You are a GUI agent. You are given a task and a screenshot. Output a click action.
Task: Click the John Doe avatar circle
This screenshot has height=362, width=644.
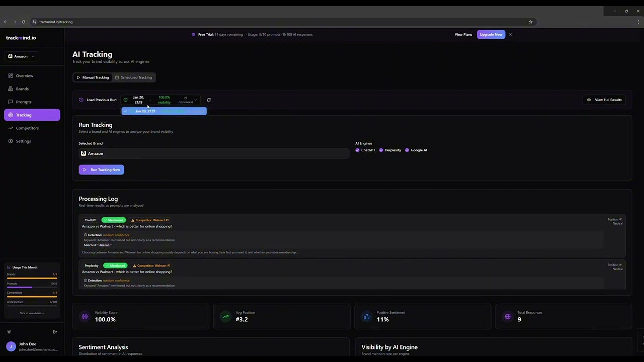click(x=11, y=346)
